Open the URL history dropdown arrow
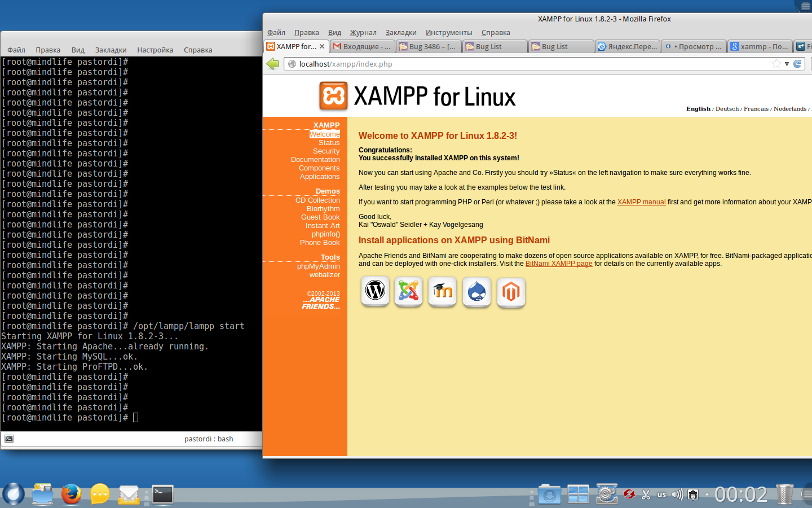The image size is (812, 508). (x=787, y=64)
